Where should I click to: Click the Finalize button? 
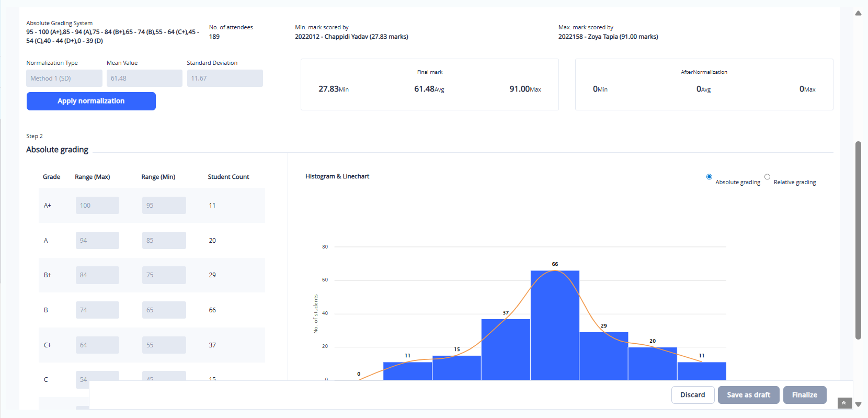click(804, 395)
